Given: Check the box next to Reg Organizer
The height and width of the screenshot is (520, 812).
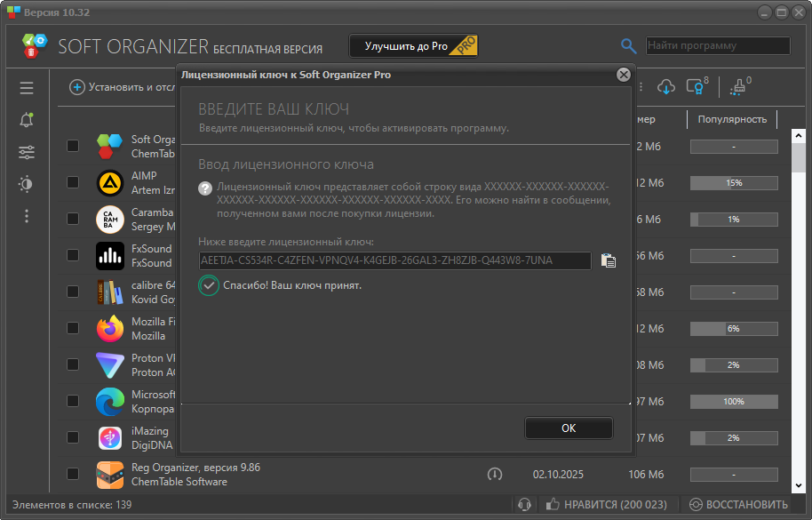Looking at the screenshot, I should click(x=73, y=475).
